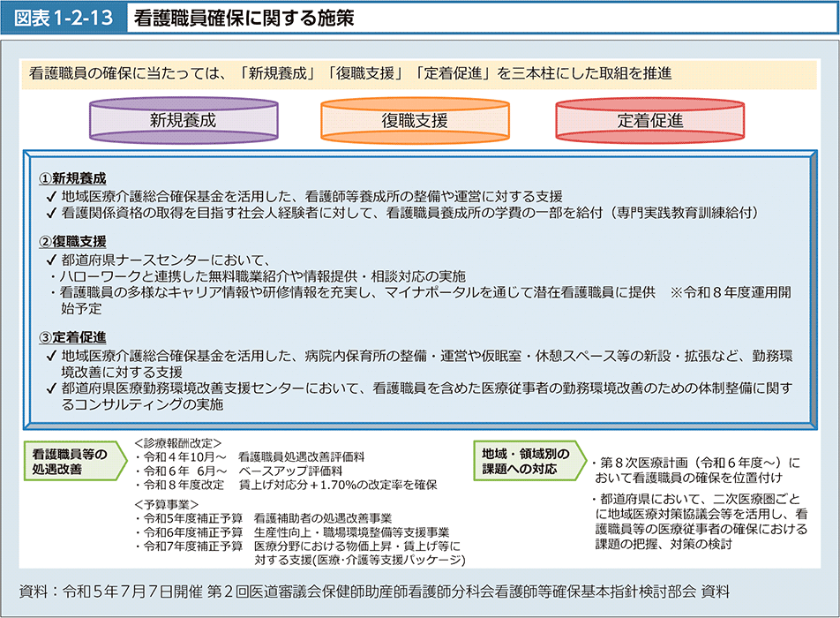The image size is (840, 618).
Task: Click the line 令和6年度補正予算 生産性向上
Action: [293, 532]
